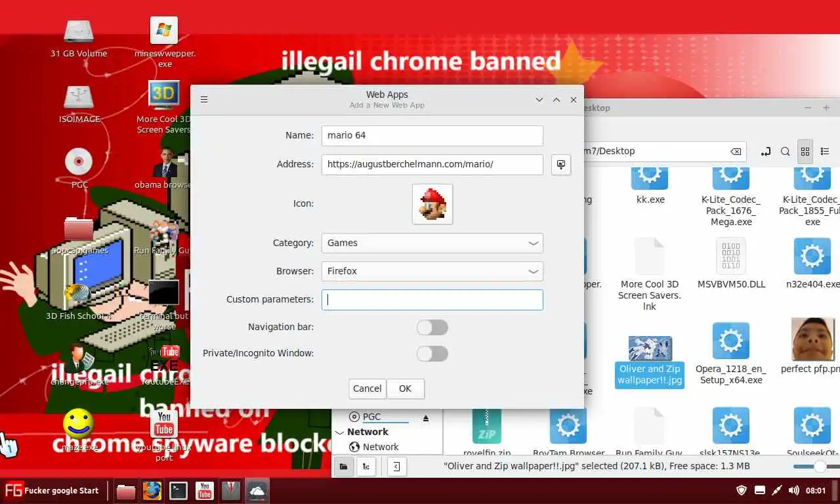840x504 pixels.
Task: Click the download favicon button beside Address
Action: [560, 164]
